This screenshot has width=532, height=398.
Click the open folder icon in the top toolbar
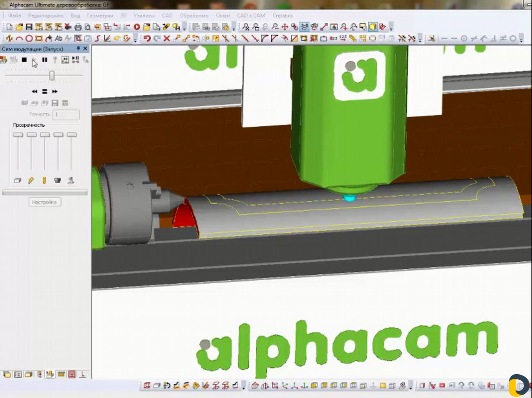[x=19, y=27]
